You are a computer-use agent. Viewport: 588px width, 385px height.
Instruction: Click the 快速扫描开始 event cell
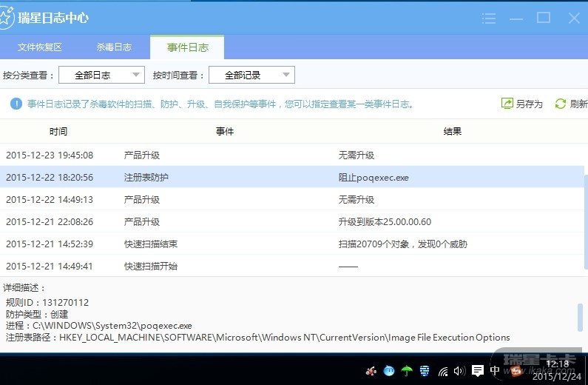pos(151,266)
